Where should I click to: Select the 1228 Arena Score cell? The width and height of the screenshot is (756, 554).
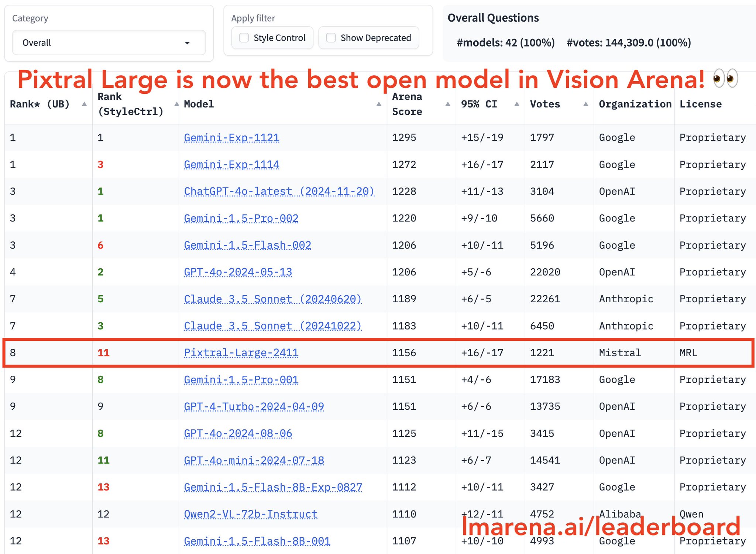[x=404, y=191]
